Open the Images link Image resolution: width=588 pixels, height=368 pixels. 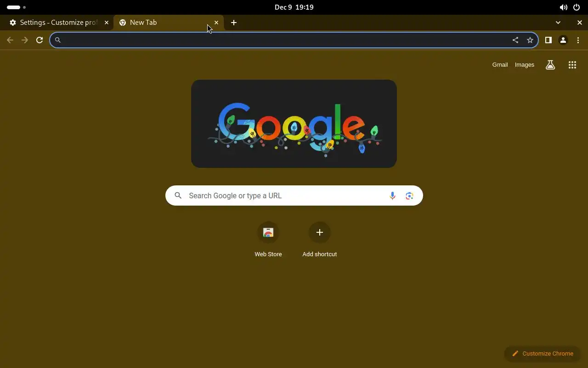point(525,65)
